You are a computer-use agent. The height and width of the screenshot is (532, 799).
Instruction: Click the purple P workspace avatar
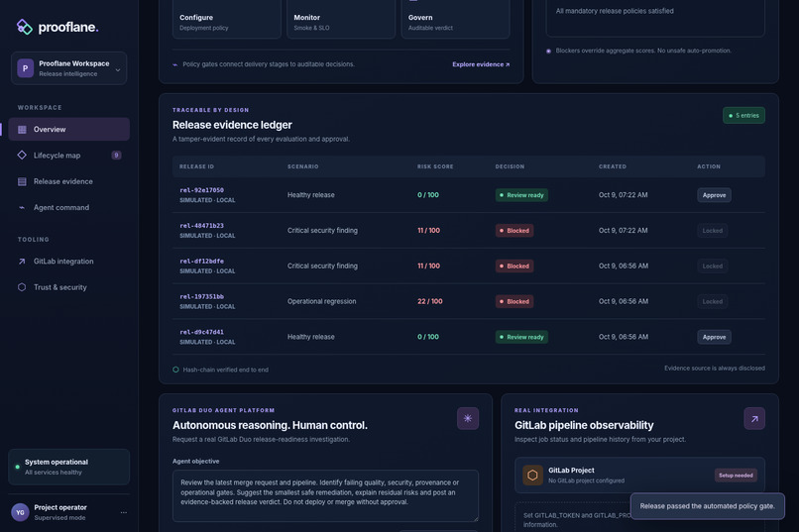click(x=26, y=68)
